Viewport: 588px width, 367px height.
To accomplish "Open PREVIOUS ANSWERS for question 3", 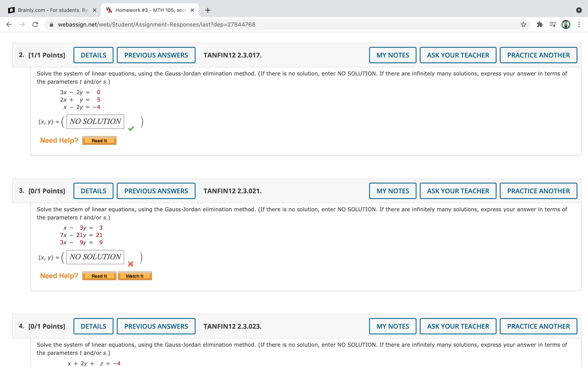I will [156, 191].
